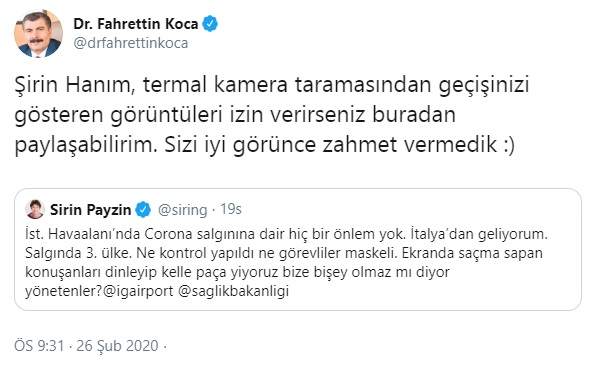The width and height of the screenshot is (594, 366).
Task: Open the @saglikbakanligi mention
Action: point(233,291)
